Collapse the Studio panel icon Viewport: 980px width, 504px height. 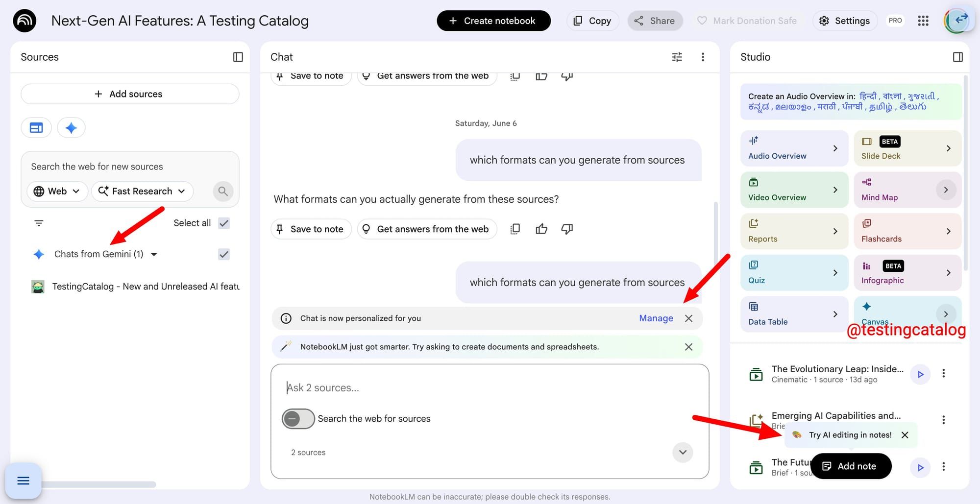957,57
